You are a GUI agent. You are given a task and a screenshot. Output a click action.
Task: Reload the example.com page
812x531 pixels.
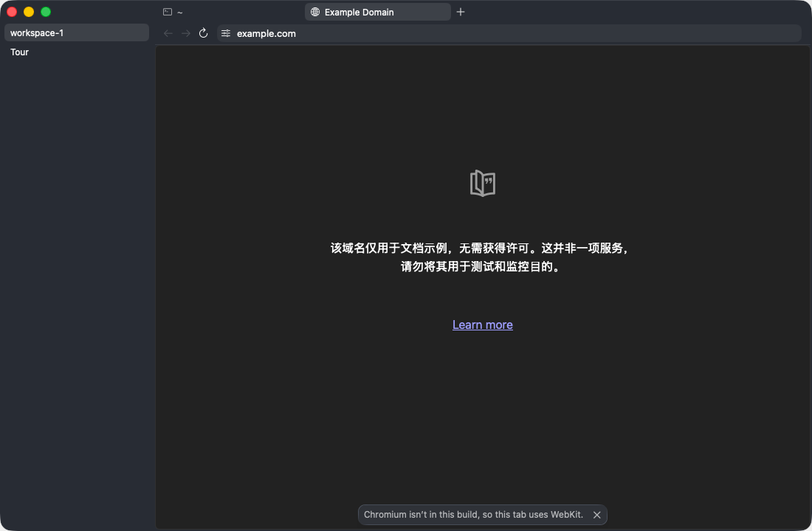tap(204, 33)
